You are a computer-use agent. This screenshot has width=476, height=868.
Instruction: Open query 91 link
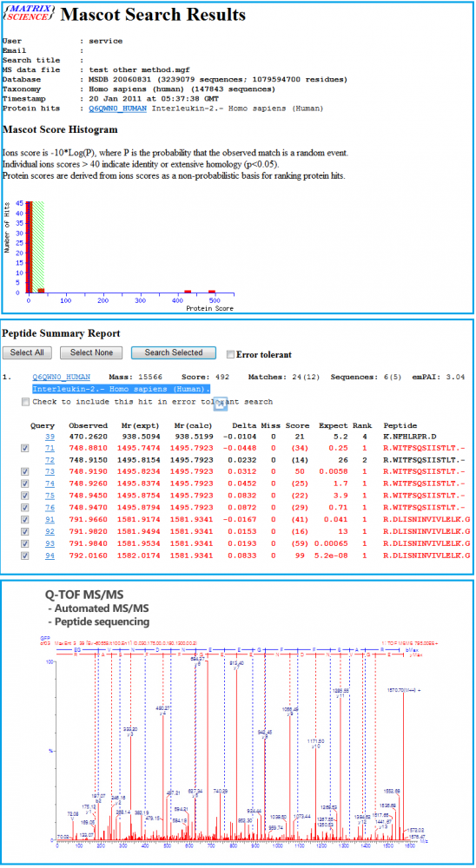pyautogui.click(x=50, y=519)
